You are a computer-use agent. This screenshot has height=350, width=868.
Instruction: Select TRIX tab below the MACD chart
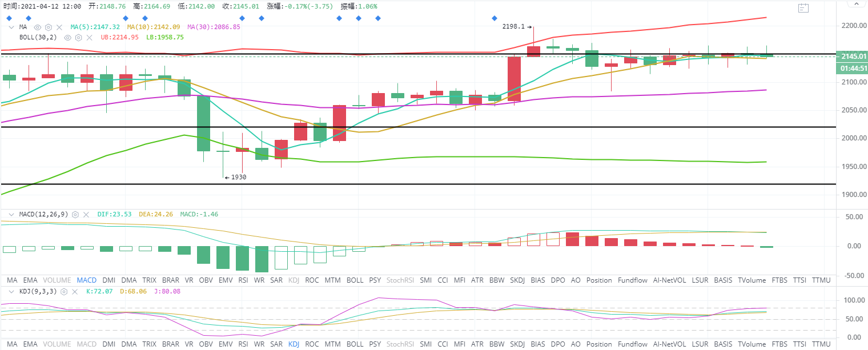coord(148,280)
